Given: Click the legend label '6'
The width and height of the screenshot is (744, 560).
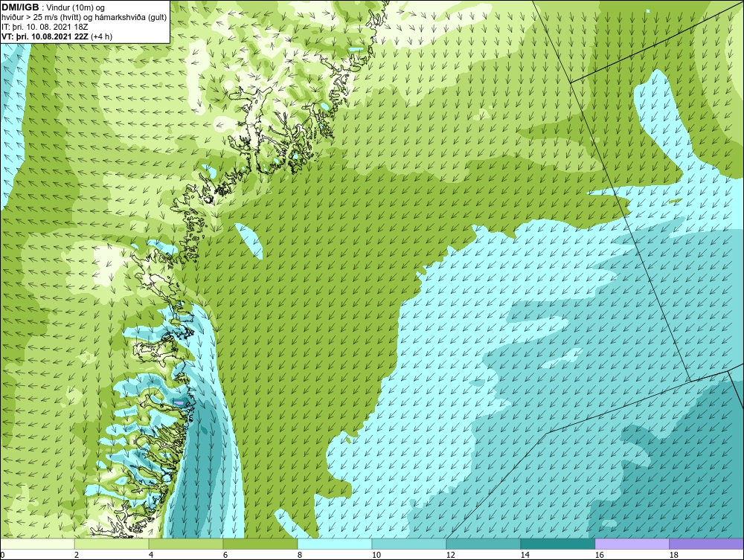Looking at the screenshot, I should [225, 555].
